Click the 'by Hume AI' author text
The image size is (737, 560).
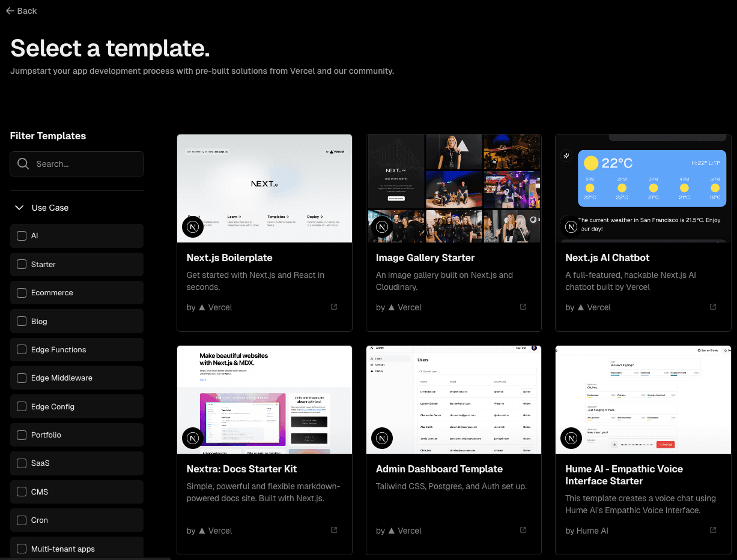(x=587, y=531)
